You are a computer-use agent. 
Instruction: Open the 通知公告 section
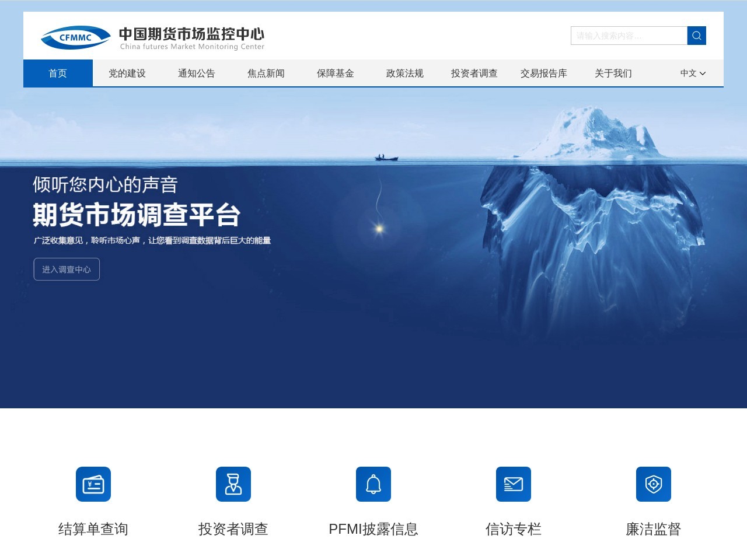pos(197,73)
